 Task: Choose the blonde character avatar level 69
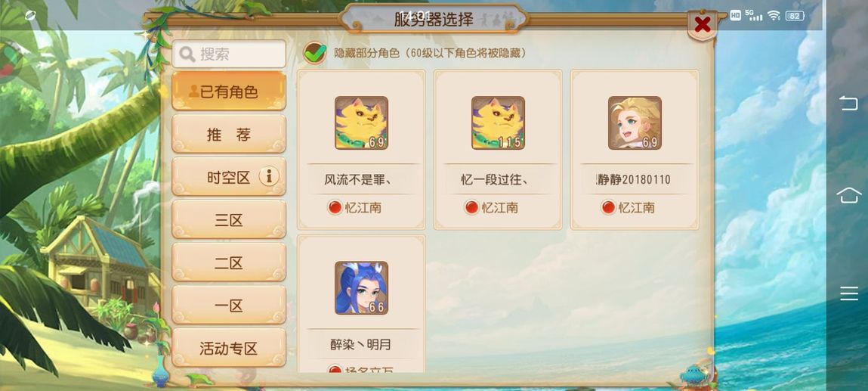click(635, 123)
